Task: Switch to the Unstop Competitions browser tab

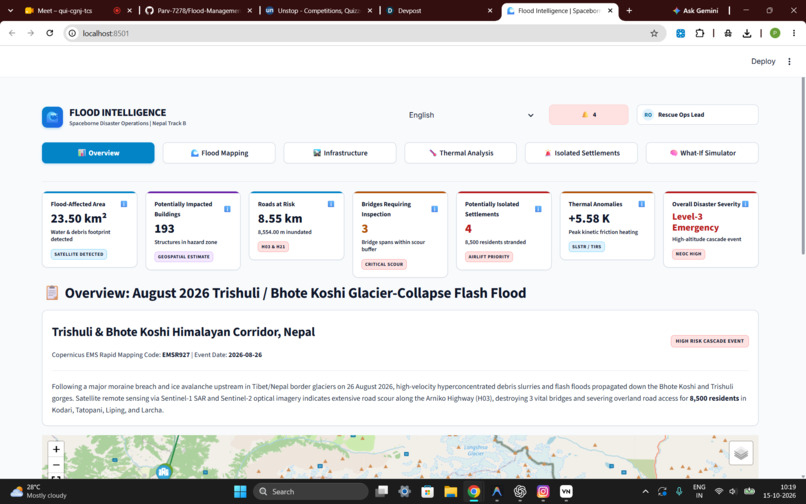Action: click(318, 10)
